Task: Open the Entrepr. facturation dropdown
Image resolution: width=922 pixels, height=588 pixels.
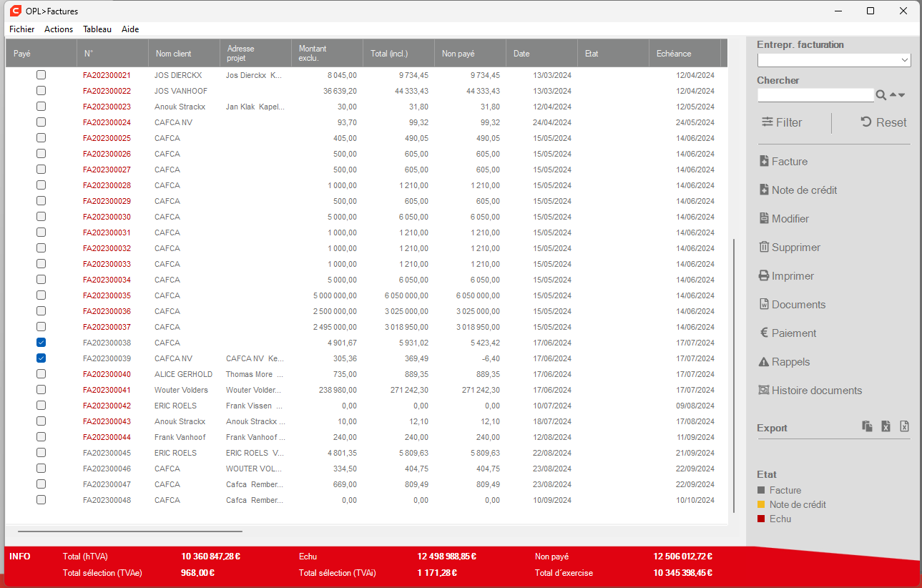Action: 834,60
